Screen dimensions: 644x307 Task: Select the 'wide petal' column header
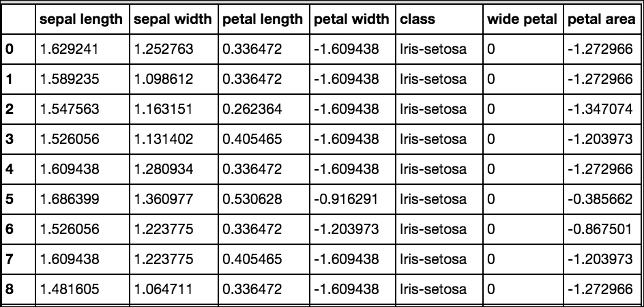click(522, 19)
